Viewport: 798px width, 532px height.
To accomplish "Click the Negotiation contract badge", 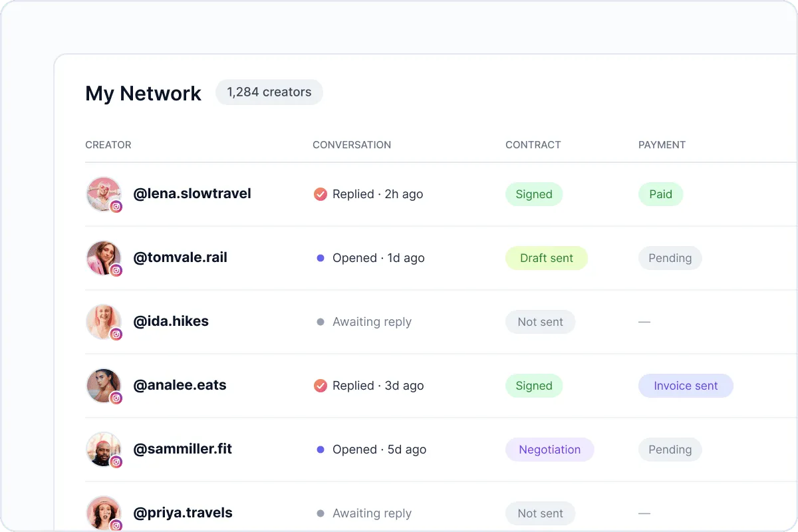I will (550, 450).
